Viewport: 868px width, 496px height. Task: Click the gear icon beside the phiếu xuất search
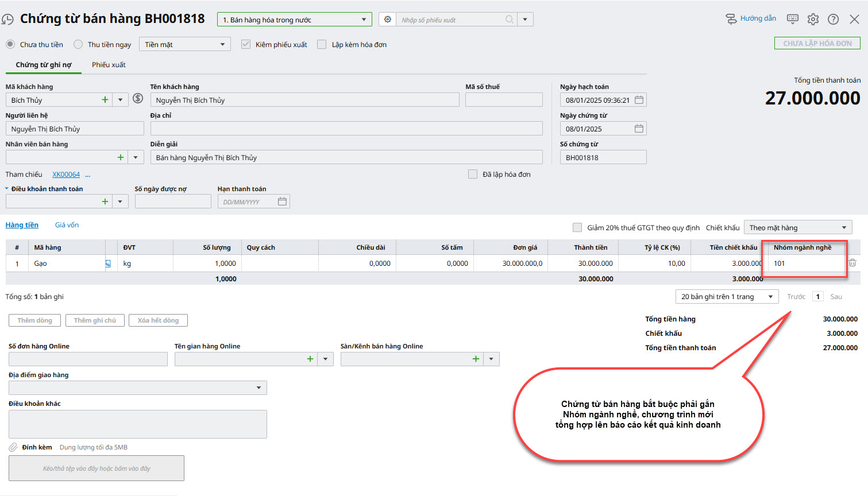pyautogui.click(x=388, y=20)
